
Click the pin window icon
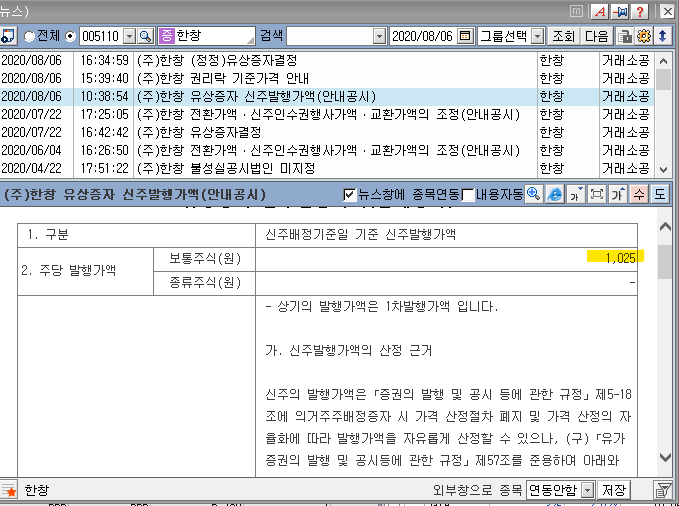[x=620, y=11]
